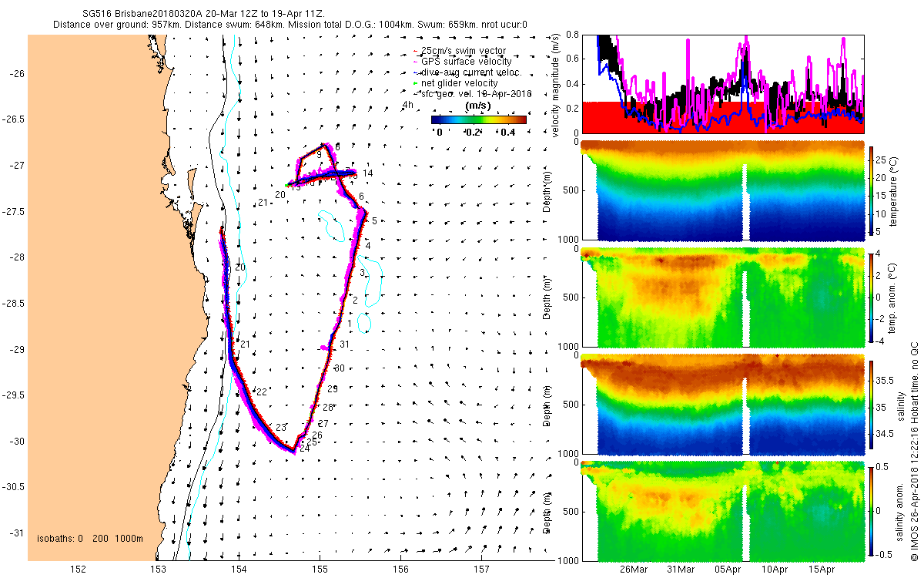924x578 pixels.
Task: Click longitude tick '155' on the map axis
Action: coord(320,570)
